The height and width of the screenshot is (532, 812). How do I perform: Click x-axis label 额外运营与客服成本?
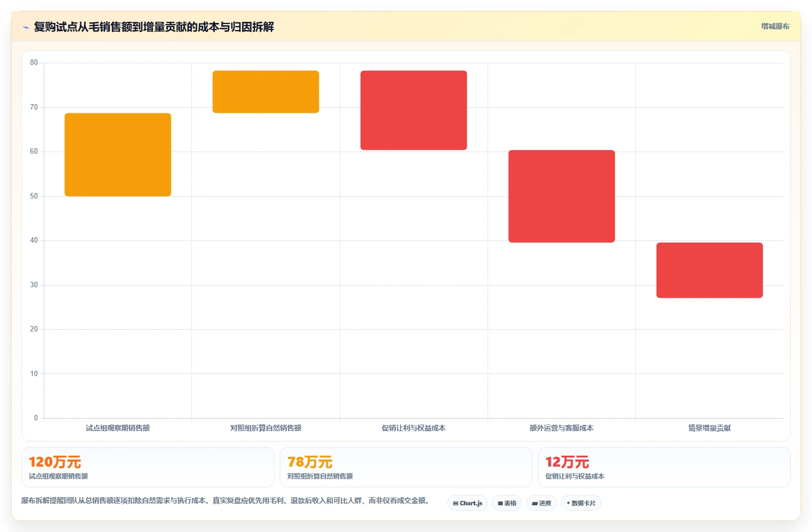[x=562, y=428]
